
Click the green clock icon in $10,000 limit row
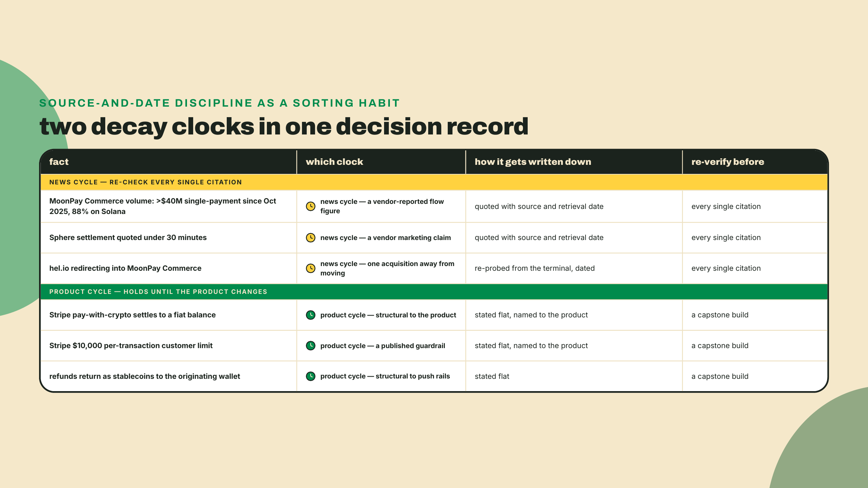click(x=311, y=346)
